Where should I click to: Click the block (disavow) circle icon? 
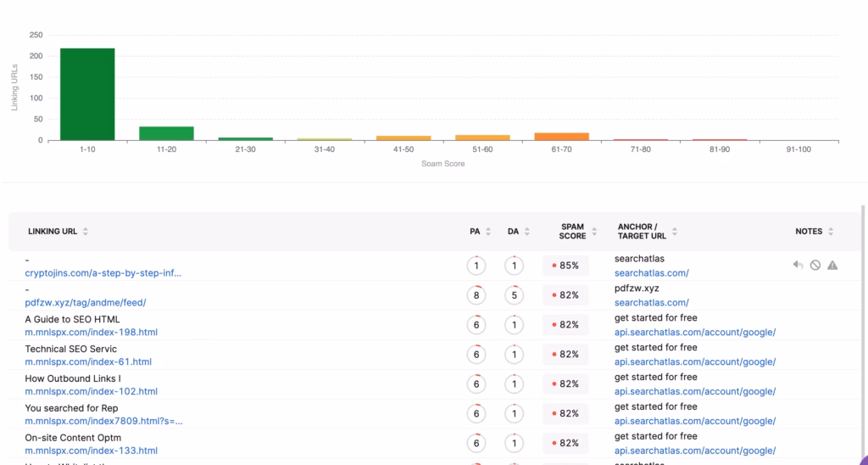point(815,266)
